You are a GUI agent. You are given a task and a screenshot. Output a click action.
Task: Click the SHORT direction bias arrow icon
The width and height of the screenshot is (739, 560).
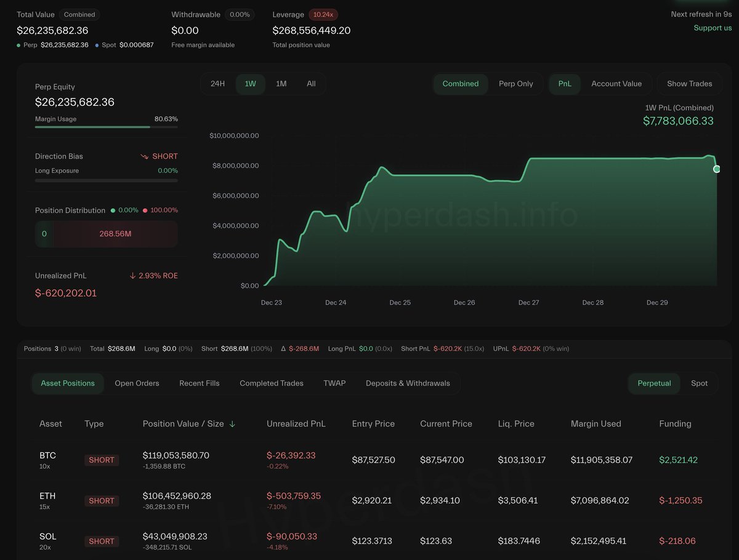click(144, 156)
